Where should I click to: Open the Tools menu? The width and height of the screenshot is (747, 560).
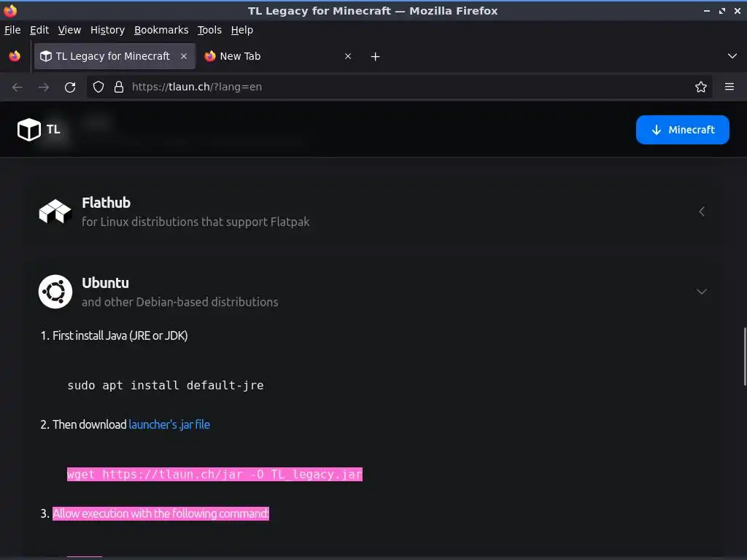pyautogui.click(x=209, y=30)
